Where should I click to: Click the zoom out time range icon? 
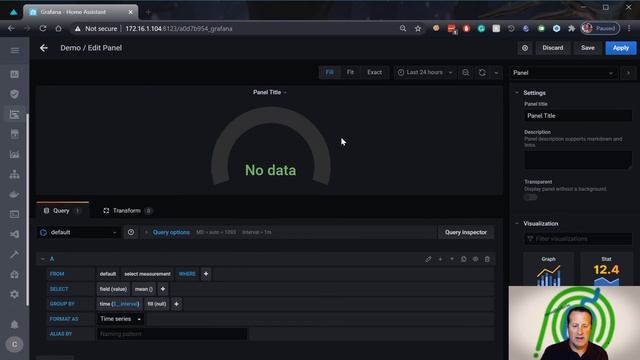(x=466, y=73)
